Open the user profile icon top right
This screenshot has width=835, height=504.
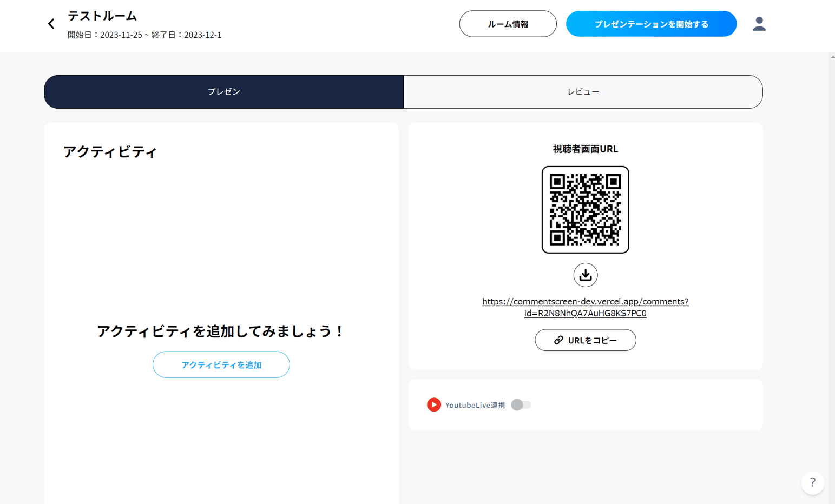pos(759,24)
